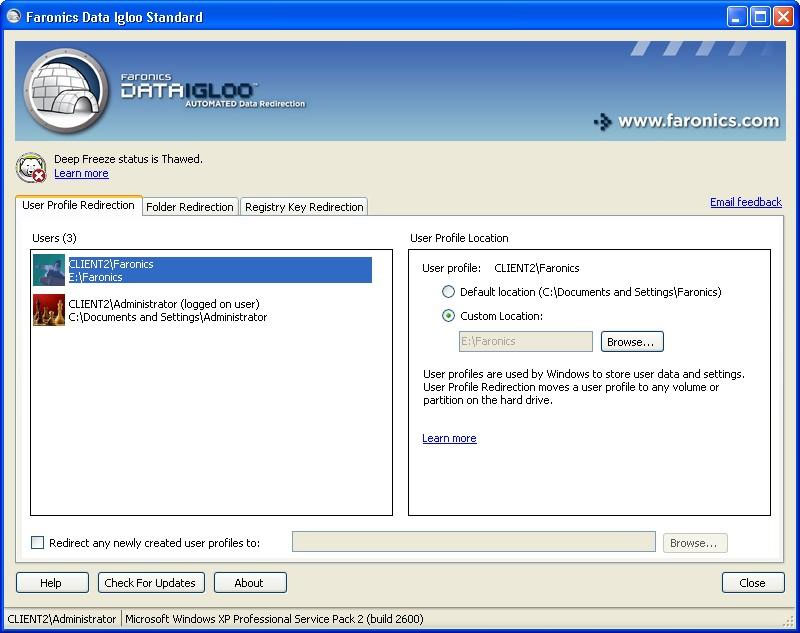Click the Help button
The image size is (800, 633).
[52, 583]
